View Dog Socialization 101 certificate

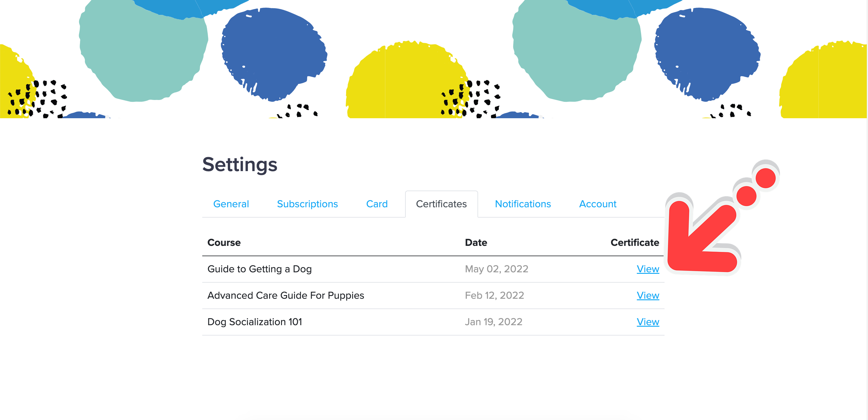tap(647, 322)
